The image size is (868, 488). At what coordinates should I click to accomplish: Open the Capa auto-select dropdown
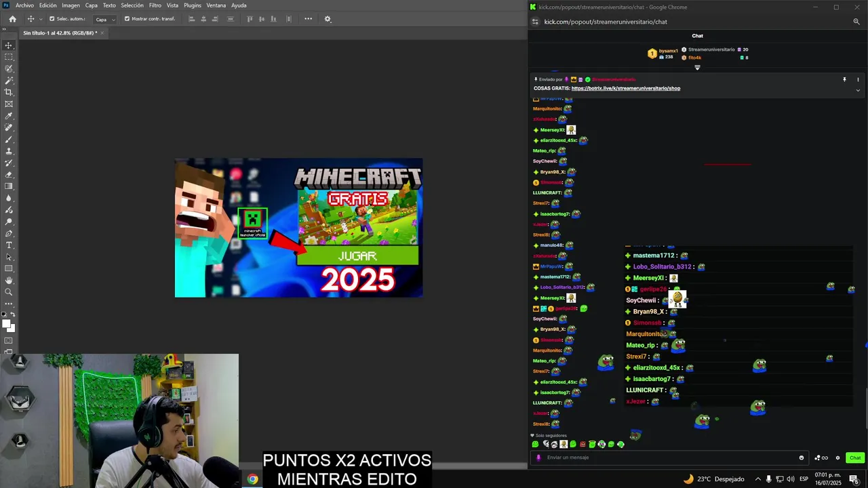click(x=104, y=19)
